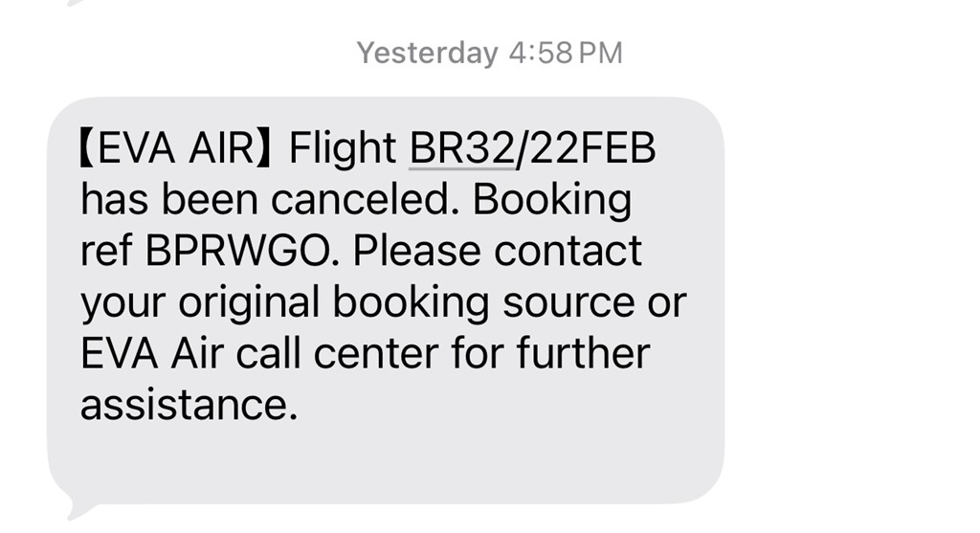Click the 22FEB date text
The width and height of the screenshot is (980, 533).
click(x=588, y=150)
